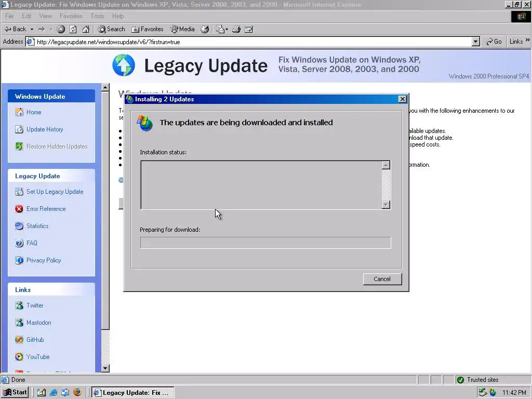
Task: Expand the address bar dropdown arrow
Action: pos(476,42)
